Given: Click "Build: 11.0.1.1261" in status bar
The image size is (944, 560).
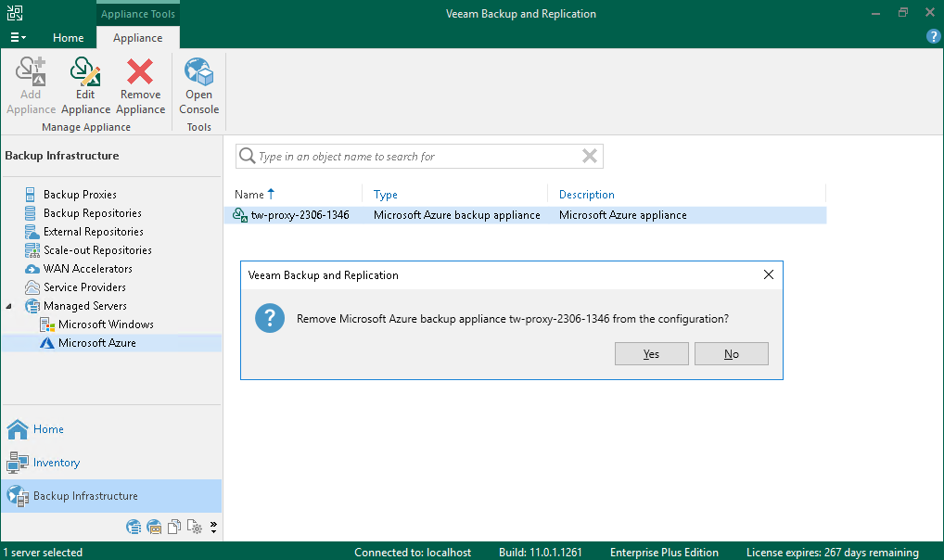Looking at the screenshot, I should pos(540,553).
